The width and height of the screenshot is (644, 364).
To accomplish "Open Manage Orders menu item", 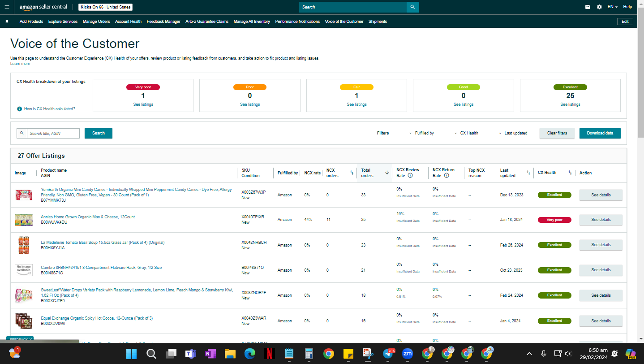I will pos(96,22).
